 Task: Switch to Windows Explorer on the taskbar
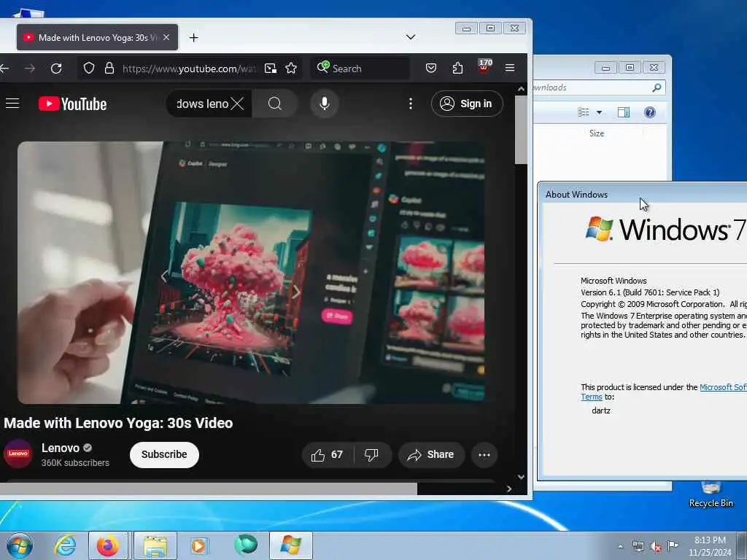(155, 545)
